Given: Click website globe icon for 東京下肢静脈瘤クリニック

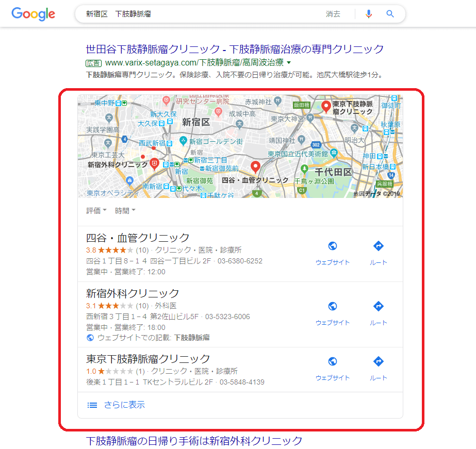Looking at the screenshot, I should tap(333, 361).
